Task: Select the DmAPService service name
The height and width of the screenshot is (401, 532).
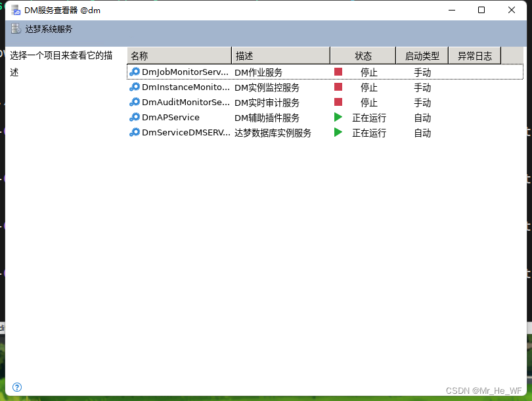Action: tap(171, 118)
